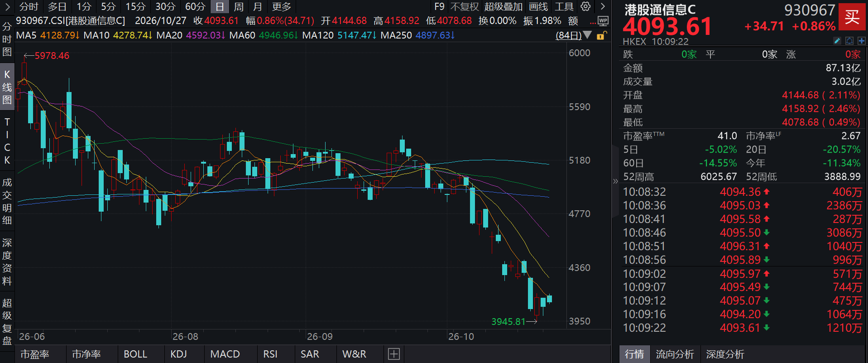Click the pencil note icon

coord(837,41)
